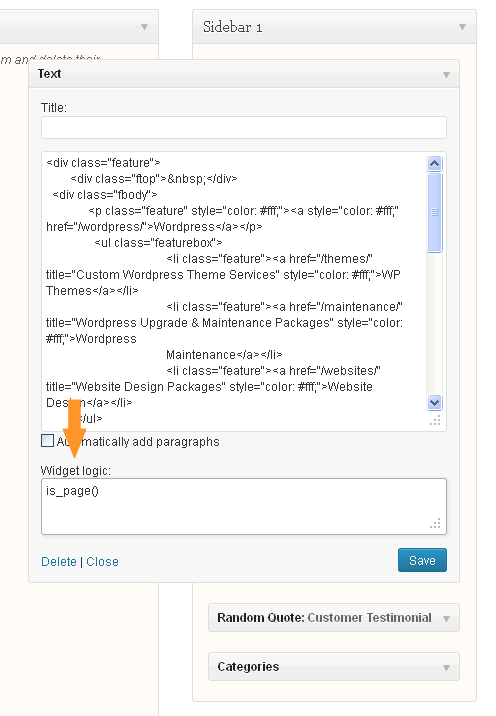Delete the Text widget
This screenshot has height=716, width=496.
tap(59, 562)
